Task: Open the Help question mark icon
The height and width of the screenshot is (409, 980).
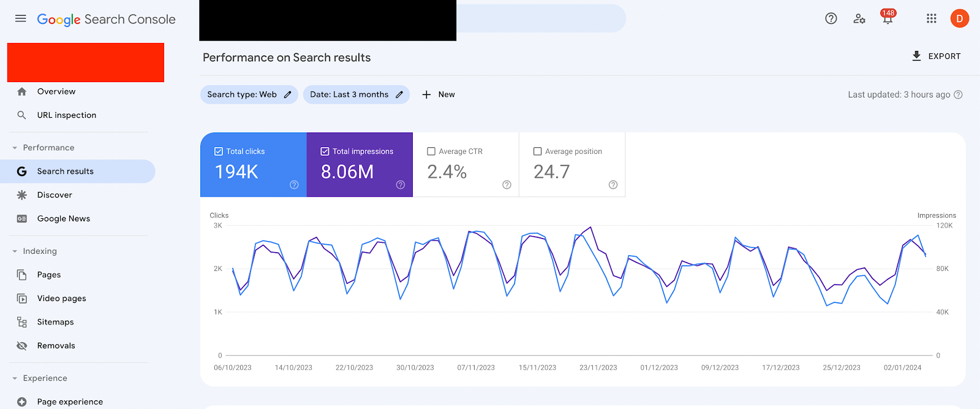Action: 831,18
